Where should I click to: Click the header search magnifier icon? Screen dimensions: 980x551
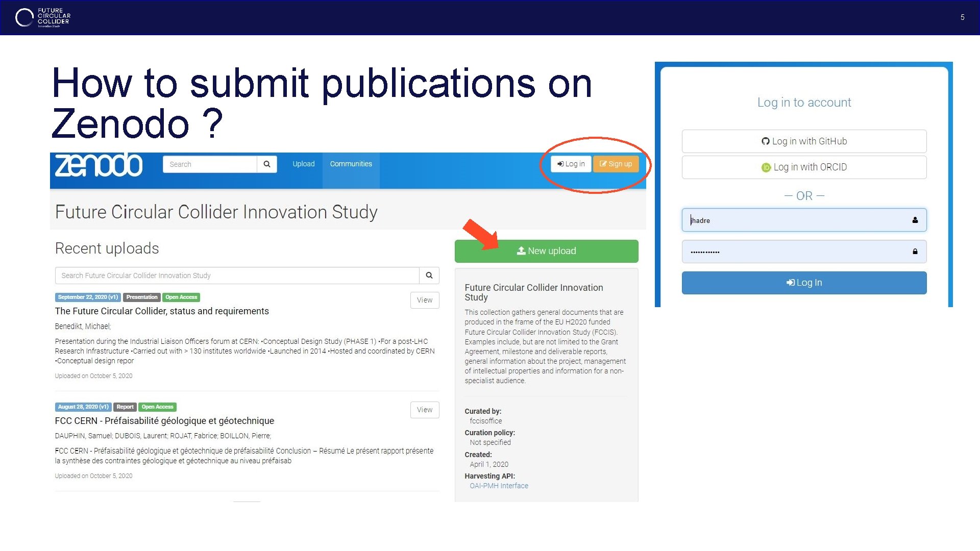[266, 164]
